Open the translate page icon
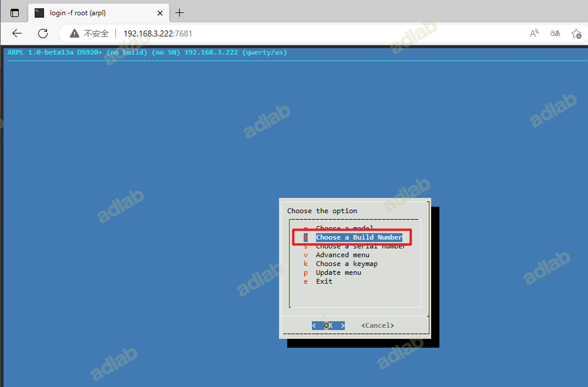Viewport: 588px width, 387px height. pos(555,33)
